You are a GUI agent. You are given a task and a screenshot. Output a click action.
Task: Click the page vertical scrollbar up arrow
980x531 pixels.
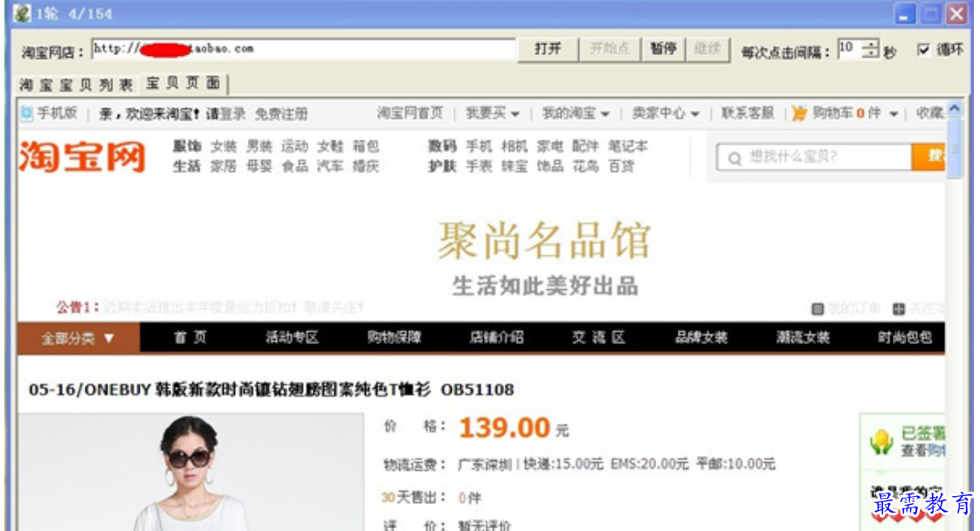[x=955, y=108]
